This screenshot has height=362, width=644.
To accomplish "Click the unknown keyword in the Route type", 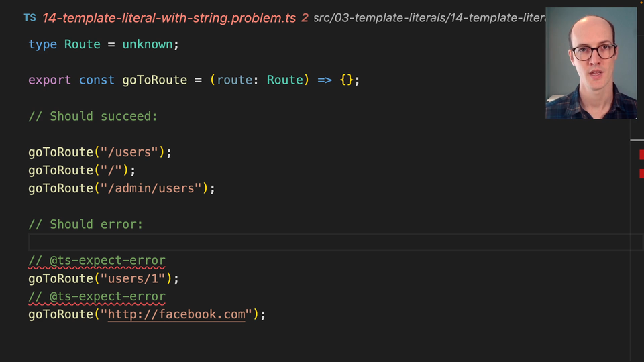I will (x=150, y=44).
